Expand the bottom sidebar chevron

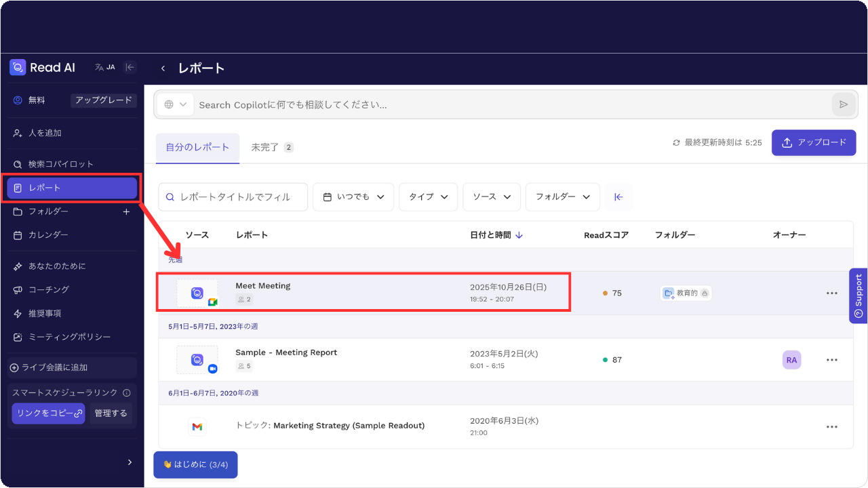(130, 462)
